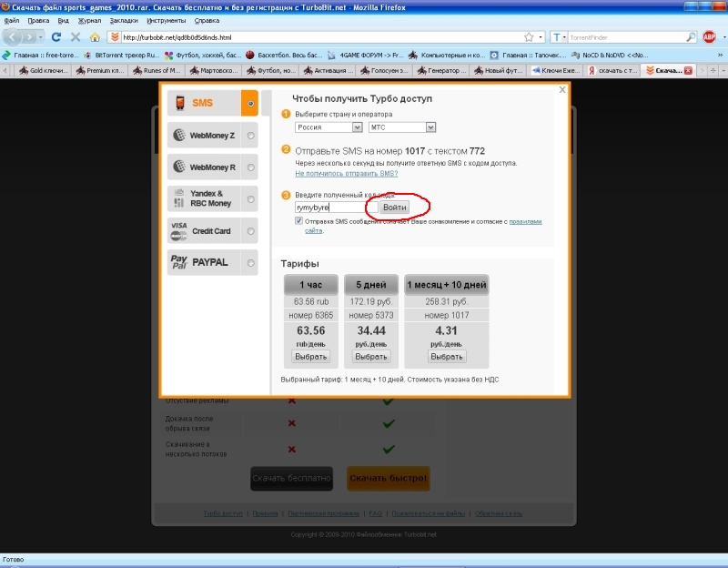Screen dimensions: 728x568
Task: Click the browser Forward arrow
Action: (29, 37)
